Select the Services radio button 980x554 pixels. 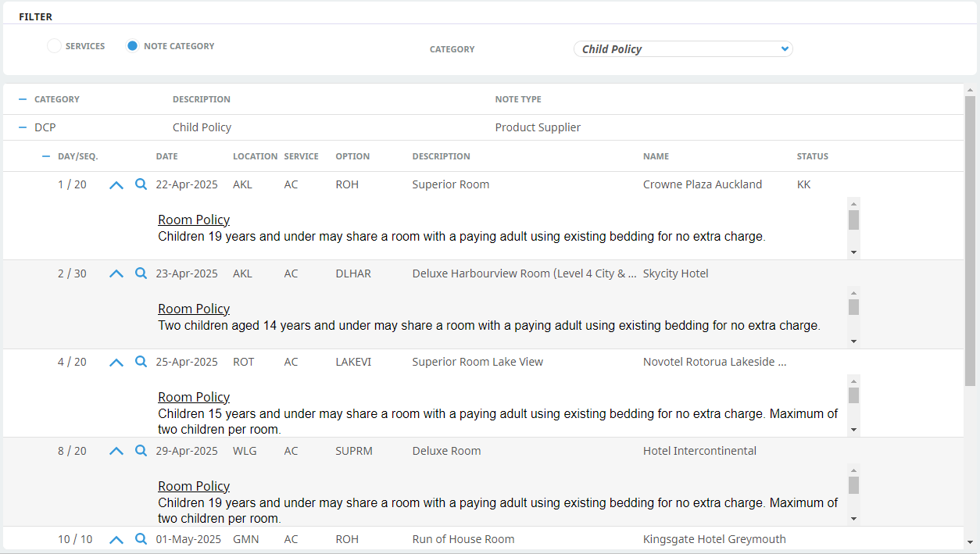click(x=54, y=46)
